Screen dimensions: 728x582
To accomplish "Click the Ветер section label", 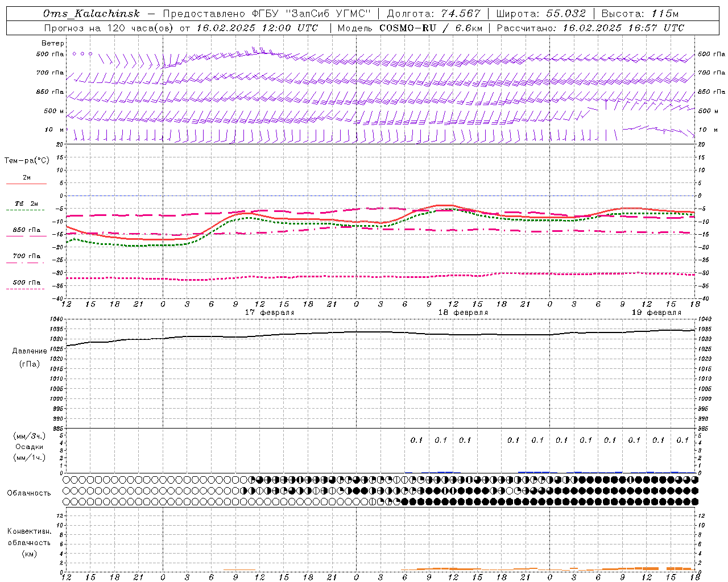I will pos(53,43).
